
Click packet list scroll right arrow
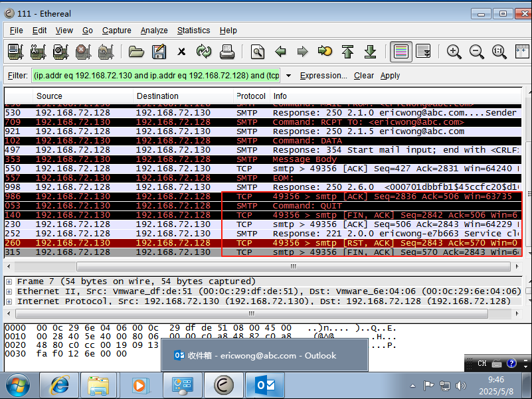[x=517, y=267]
